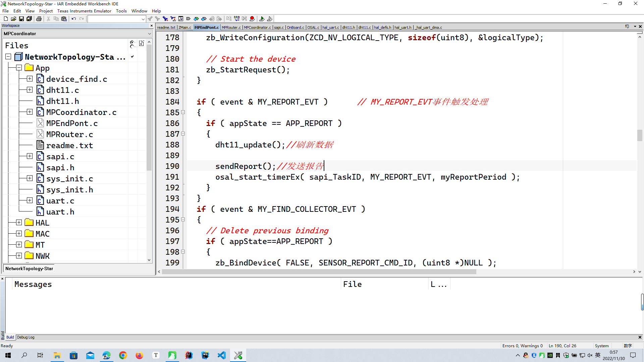Click the Stop Build toolbar icon

coord(245,19)
